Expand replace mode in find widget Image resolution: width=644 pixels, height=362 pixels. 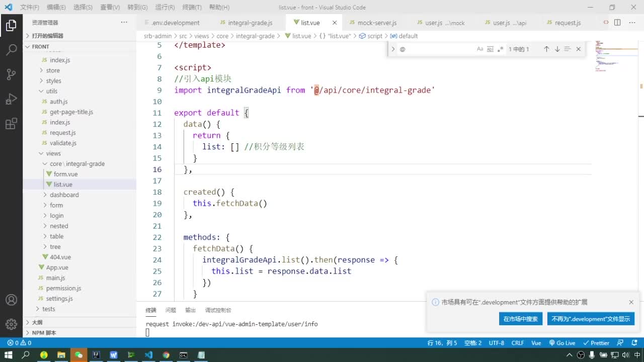coord(393,49)
